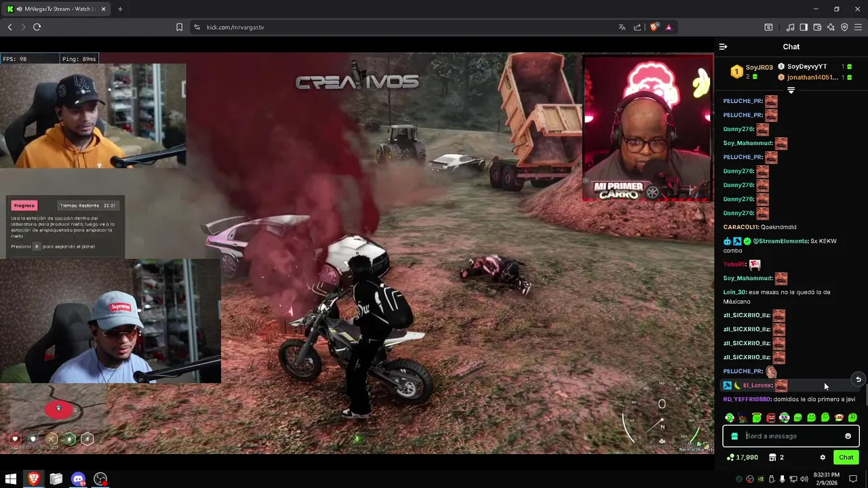The height and width of the screenshot is (488, 868).
Task: Insert the last green quick emote
Action: (x=852, y=418)
